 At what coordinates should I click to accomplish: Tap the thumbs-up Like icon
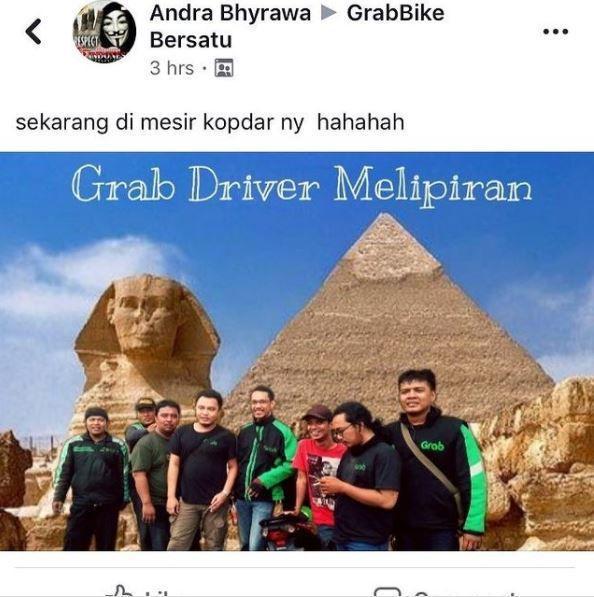click(x=120, y=591)
